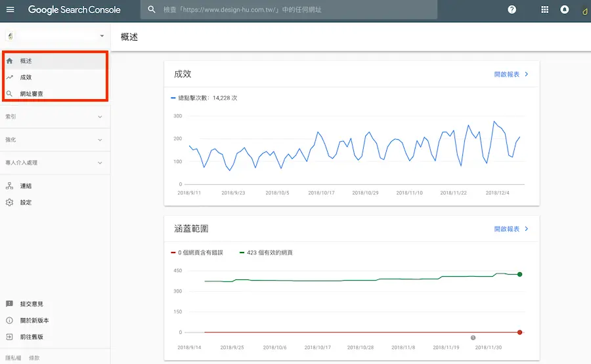The image size is (591, 364).
Task: Open the 成效 sidebar item
Action: (55, 77)
